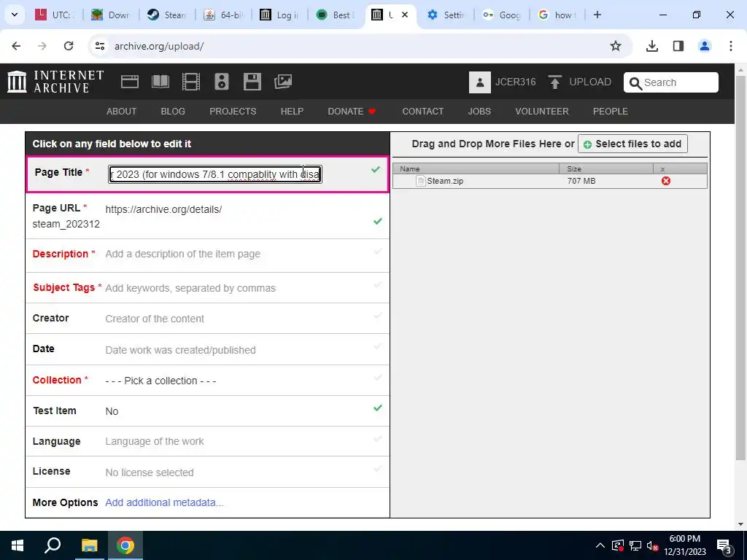Click Select files to add button
The image size is (747, 560).
(x=632, y=144)
